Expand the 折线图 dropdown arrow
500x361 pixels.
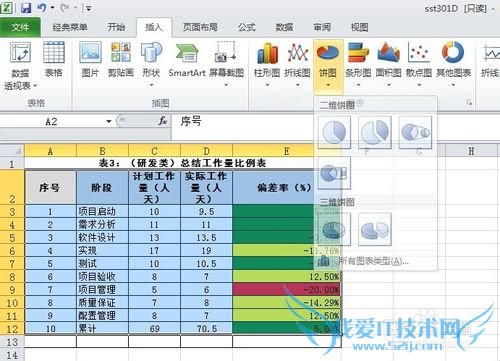coord(297,85)
